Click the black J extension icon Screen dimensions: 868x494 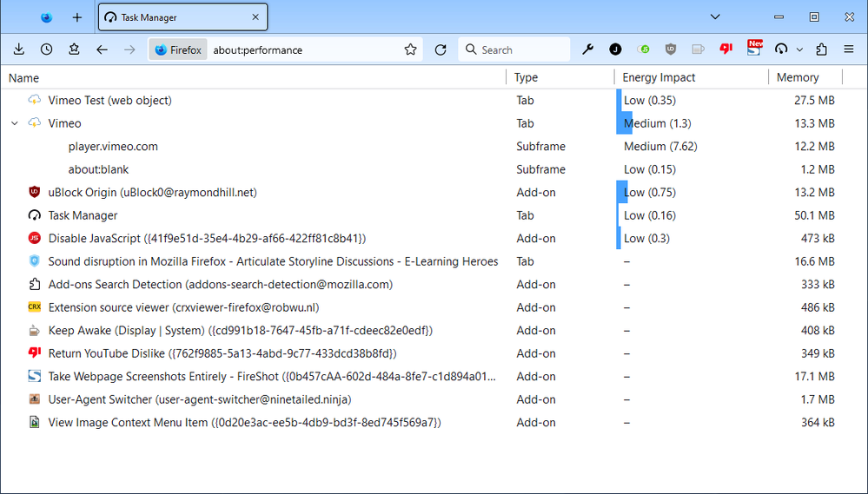coord(615,49)
